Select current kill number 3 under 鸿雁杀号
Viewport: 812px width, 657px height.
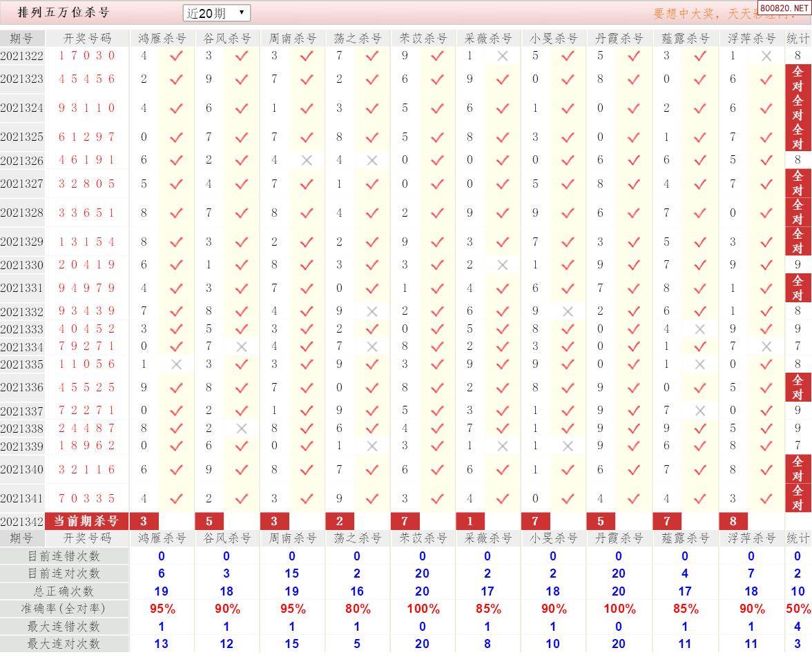click(144, 521)
